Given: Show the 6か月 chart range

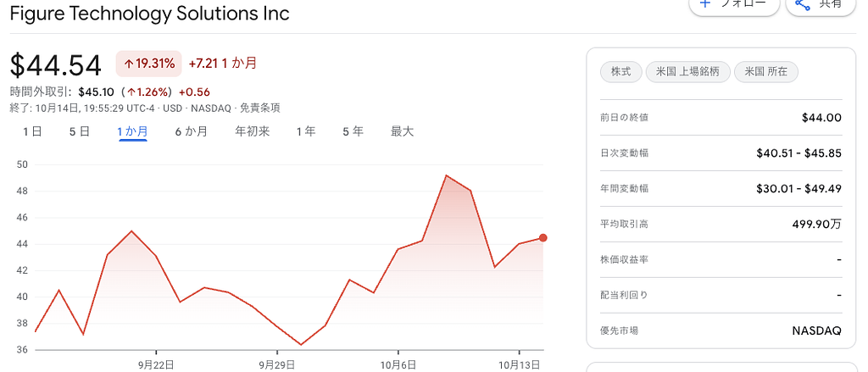Looking at the screenshot, I should 191,131.
